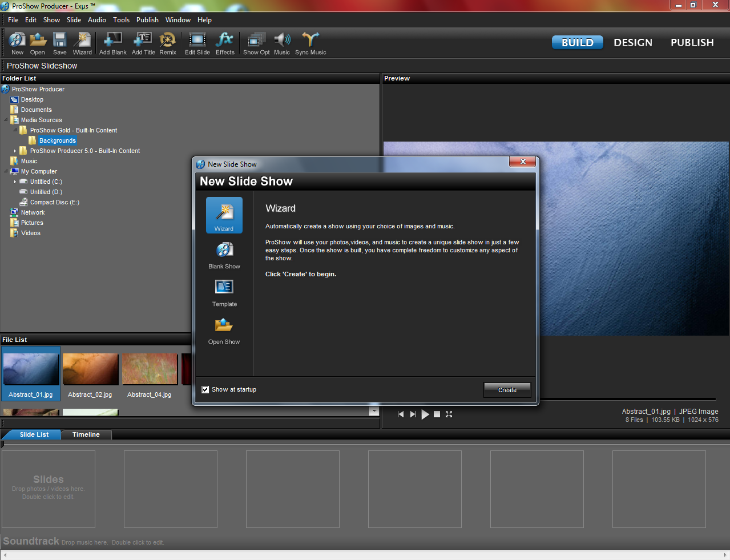Switch to BUILD workspace

pos(578,43)
